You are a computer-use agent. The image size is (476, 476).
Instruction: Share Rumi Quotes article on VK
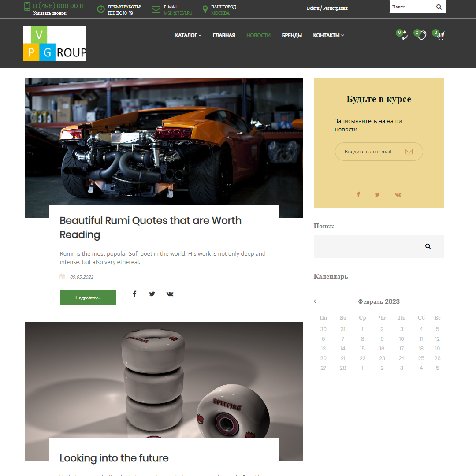170,294
